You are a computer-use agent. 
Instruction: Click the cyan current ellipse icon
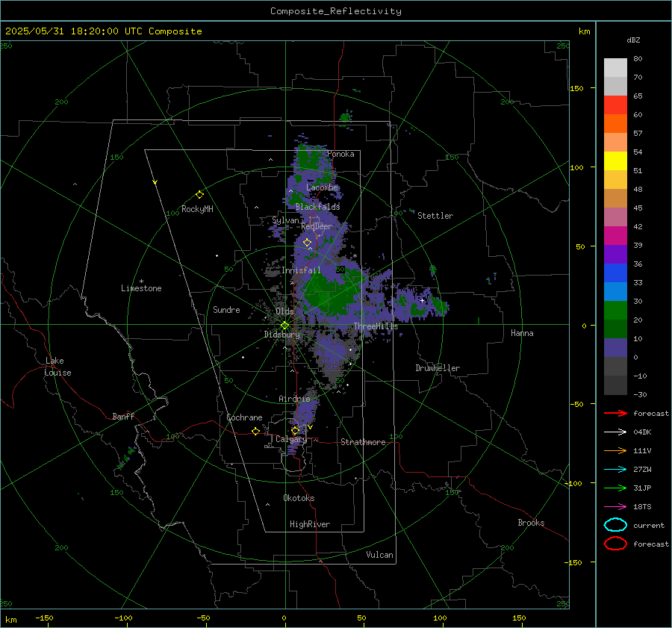[615, 525]
